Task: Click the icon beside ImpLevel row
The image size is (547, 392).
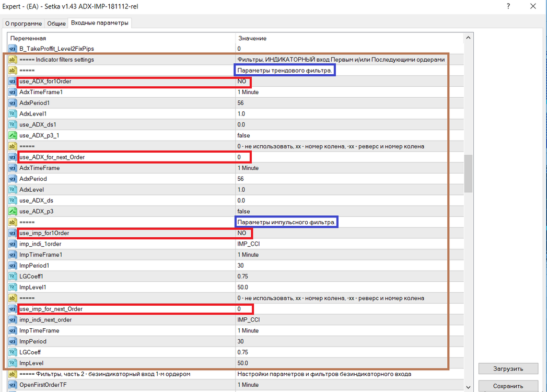Action: click(x=13, y=363)
